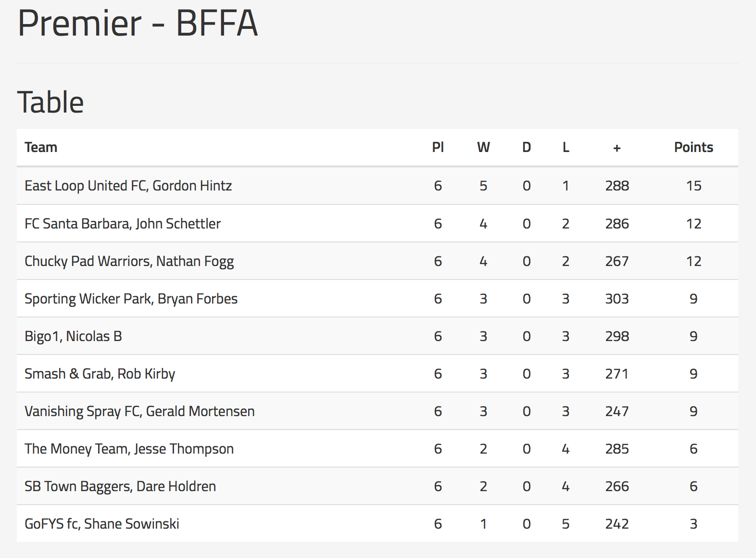Image resolution: width=756 pixels, height=558 pixels.
Task: Click the Table section heading
Action: [50, 102]
